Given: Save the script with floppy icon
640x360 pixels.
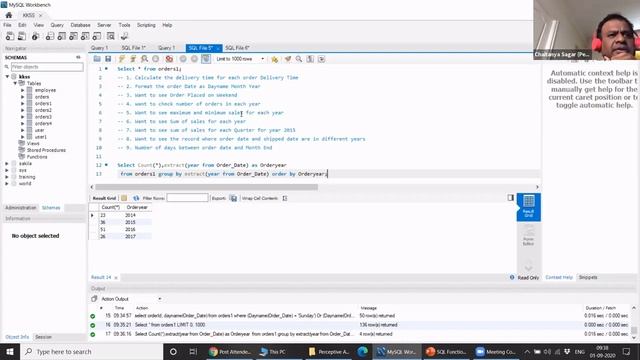Looking at the screenshot, I should [108, 59].
